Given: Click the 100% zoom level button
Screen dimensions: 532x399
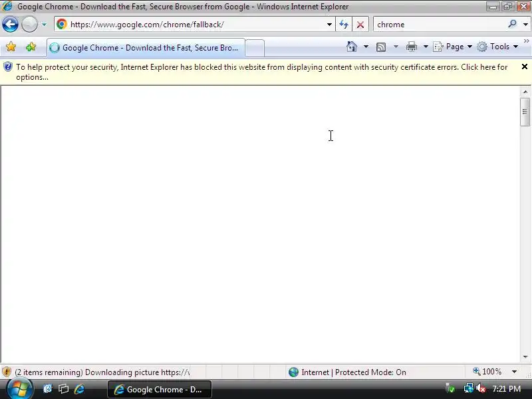Looking at the screenshot, I should [x=487, y=372].
